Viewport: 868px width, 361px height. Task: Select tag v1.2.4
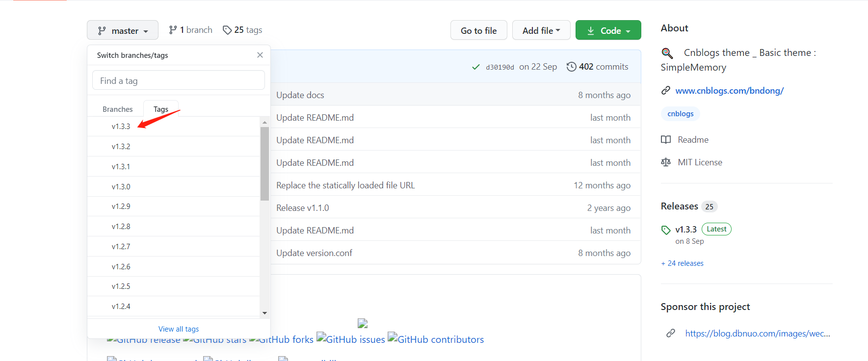pyautogui.click(x=174, y=307)
